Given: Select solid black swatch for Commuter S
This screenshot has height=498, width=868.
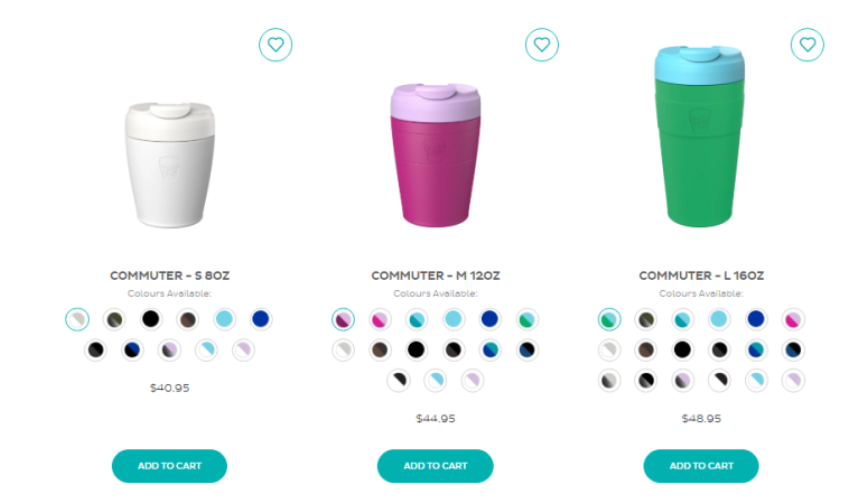Looking at the screenshot, I should 151,319.
